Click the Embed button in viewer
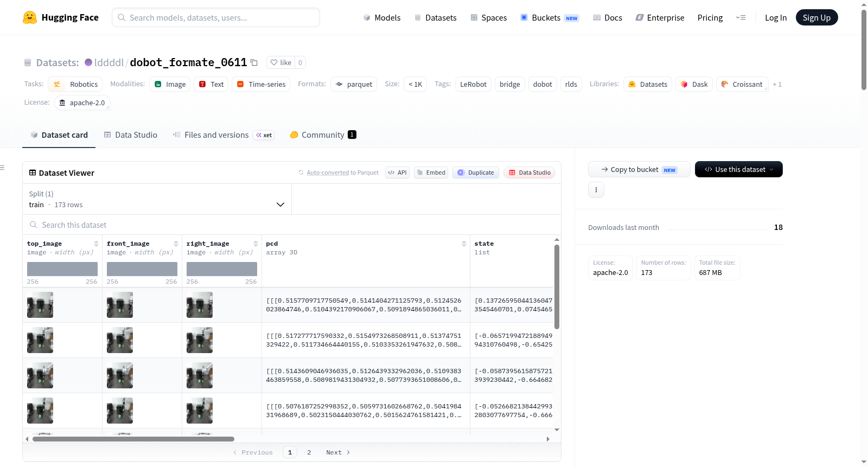This screenshot has height=467, width=868. click(x=431, y=172)
